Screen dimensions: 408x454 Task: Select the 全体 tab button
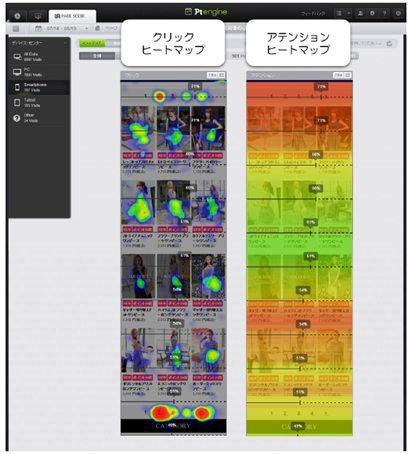[97, 56]
